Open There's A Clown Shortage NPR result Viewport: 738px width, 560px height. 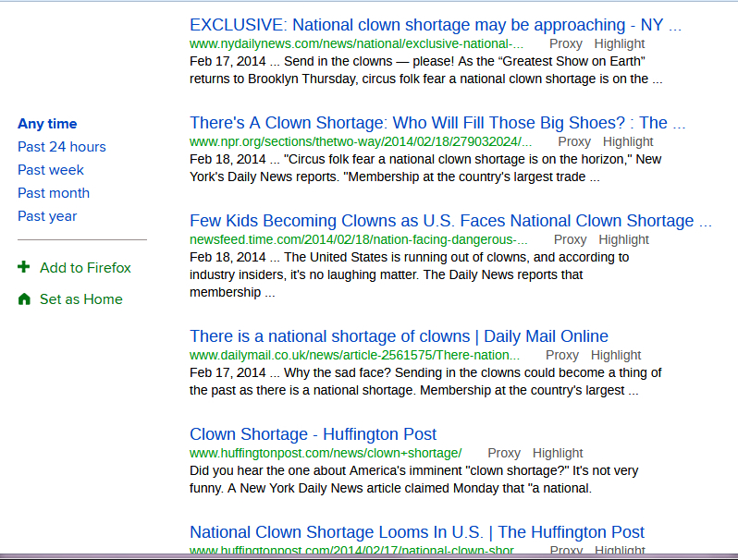coord(437,123)
